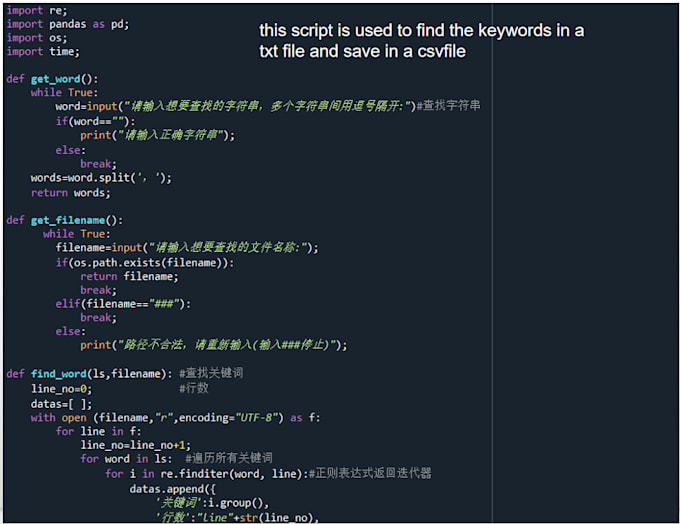Click the 'datas=[ ];' line
The image size is (680, 524).
tap(61, 404)
